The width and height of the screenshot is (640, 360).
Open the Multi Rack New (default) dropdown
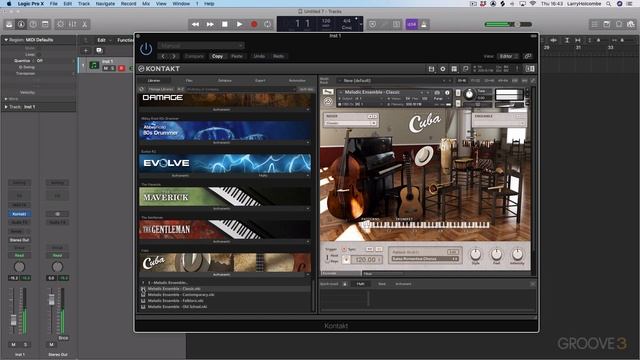(395, 81)
